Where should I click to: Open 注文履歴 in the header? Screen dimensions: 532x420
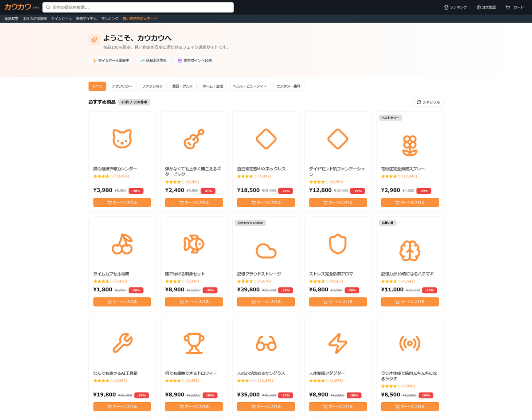coord(486,8)
